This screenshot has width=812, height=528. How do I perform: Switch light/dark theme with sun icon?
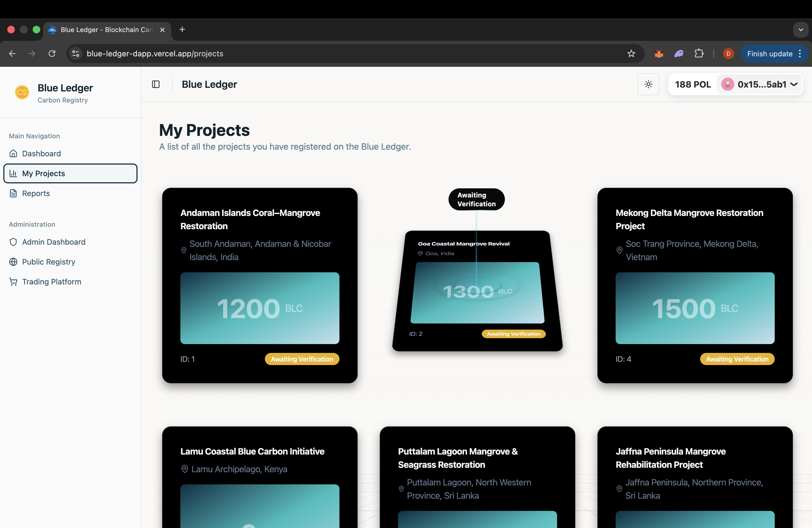648,84
